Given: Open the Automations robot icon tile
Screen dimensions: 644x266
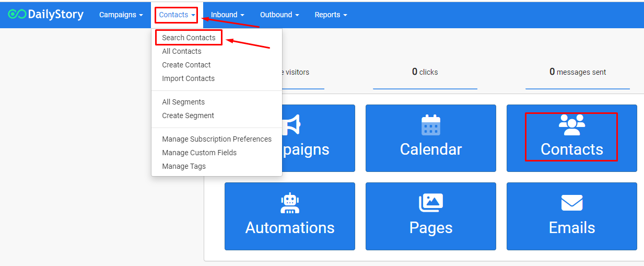Looking at the screenshot, I should pyautogui.click(x=289, y=203).
